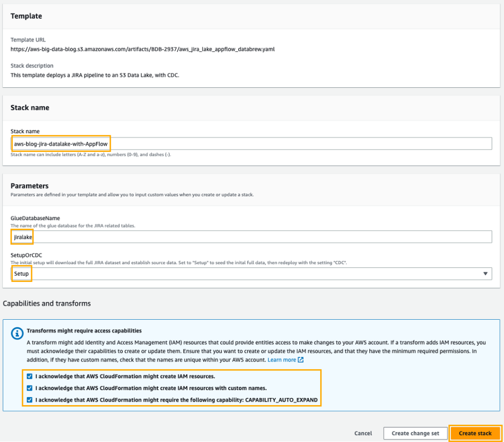Click the Capabilities and transforms heading

tap(47, 303)
